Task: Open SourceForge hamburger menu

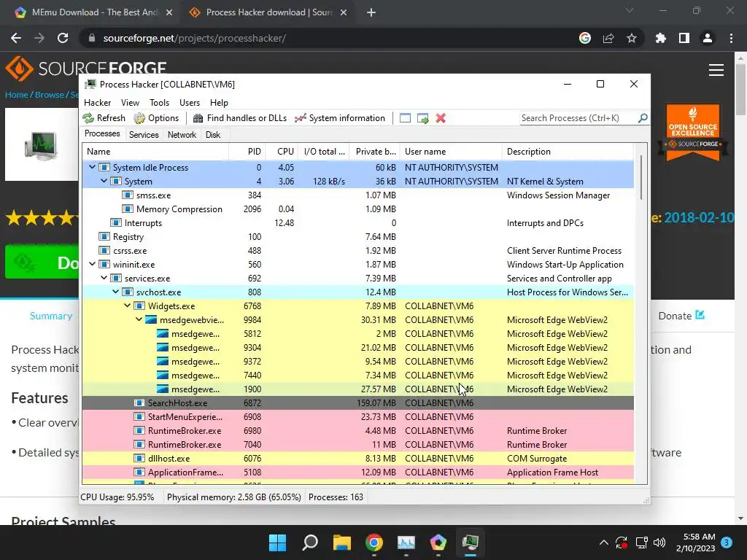Action: click(716, 70)
